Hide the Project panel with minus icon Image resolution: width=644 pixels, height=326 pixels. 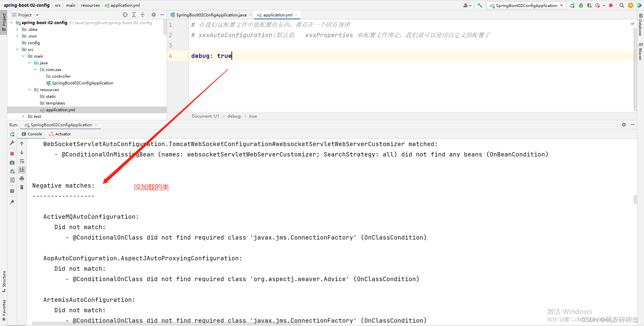(x=162, y=15)
